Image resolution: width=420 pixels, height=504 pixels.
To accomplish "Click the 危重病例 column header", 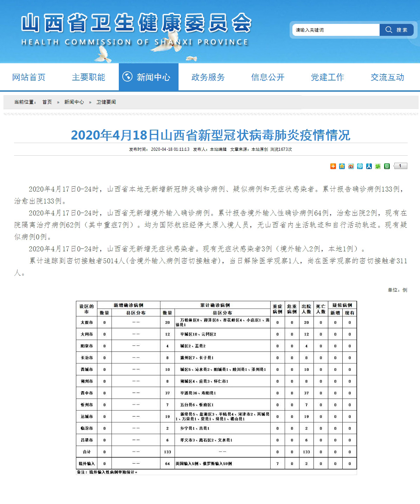I will 292,309.
